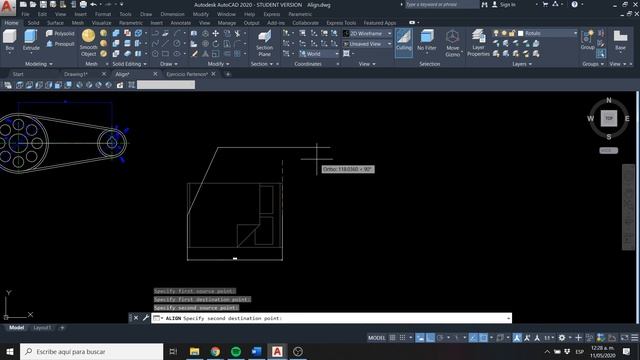Switch to the Layout1 tab
This screenshot has width=640, height=360.
click(42, 328)
